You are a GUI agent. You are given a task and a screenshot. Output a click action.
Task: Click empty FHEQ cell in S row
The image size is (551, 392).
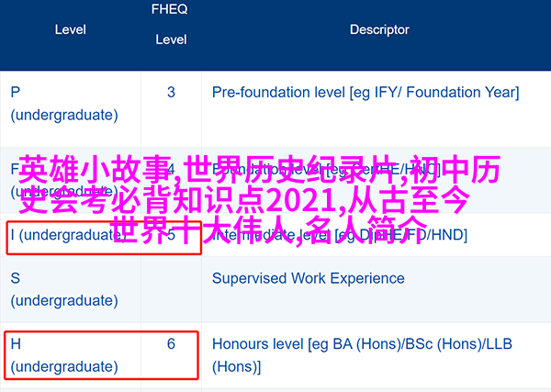[171, 289]
